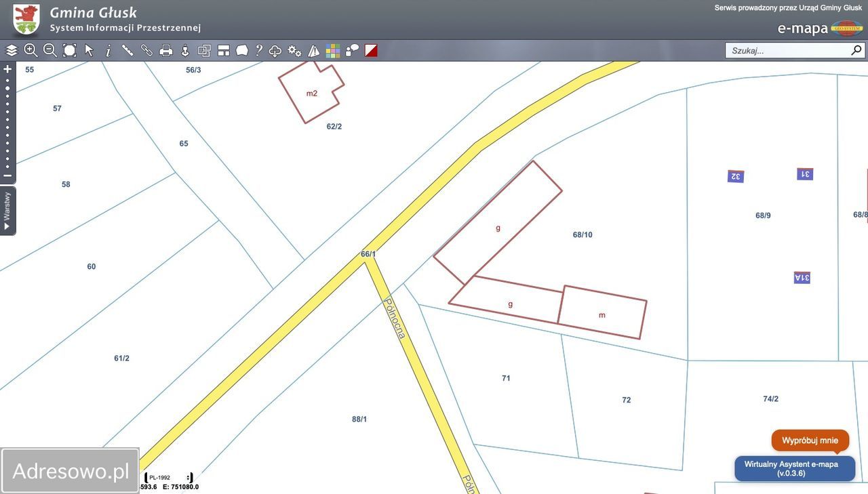
Task: Open the map layers stack tool
Action: tap(12, 51)
